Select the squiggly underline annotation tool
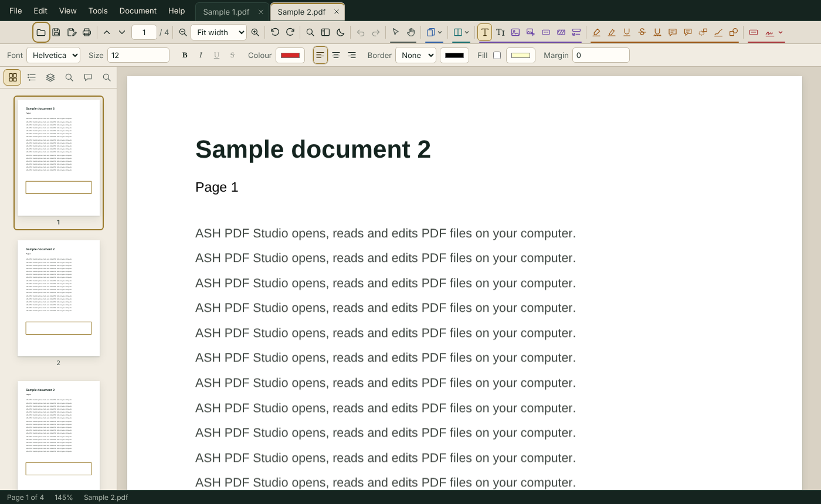The width and height of the screenshot is (821, 504). click(x=657, y=32)
